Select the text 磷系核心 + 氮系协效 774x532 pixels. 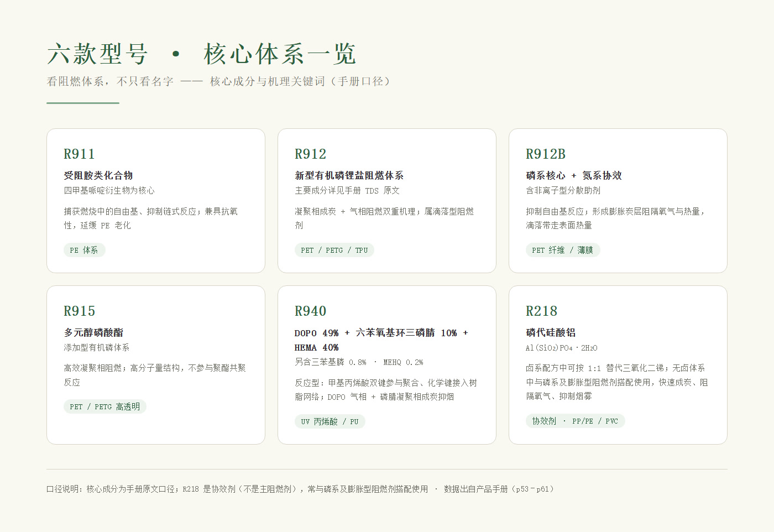[x=574, y=175]
